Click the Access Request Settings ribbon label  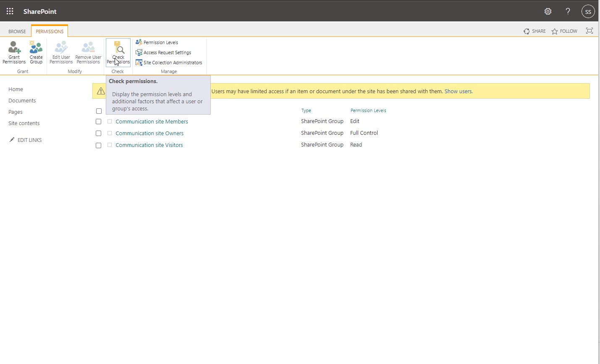(x=167, y=52)
